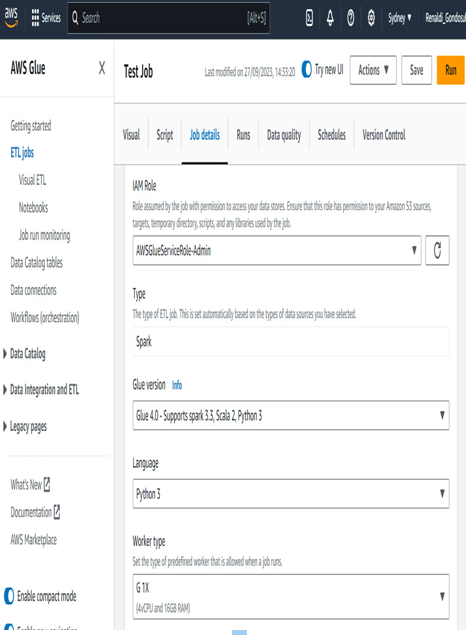Toggle Enable compact mode switch
This screenshot has height=635, width=466.
pos(9,596)
